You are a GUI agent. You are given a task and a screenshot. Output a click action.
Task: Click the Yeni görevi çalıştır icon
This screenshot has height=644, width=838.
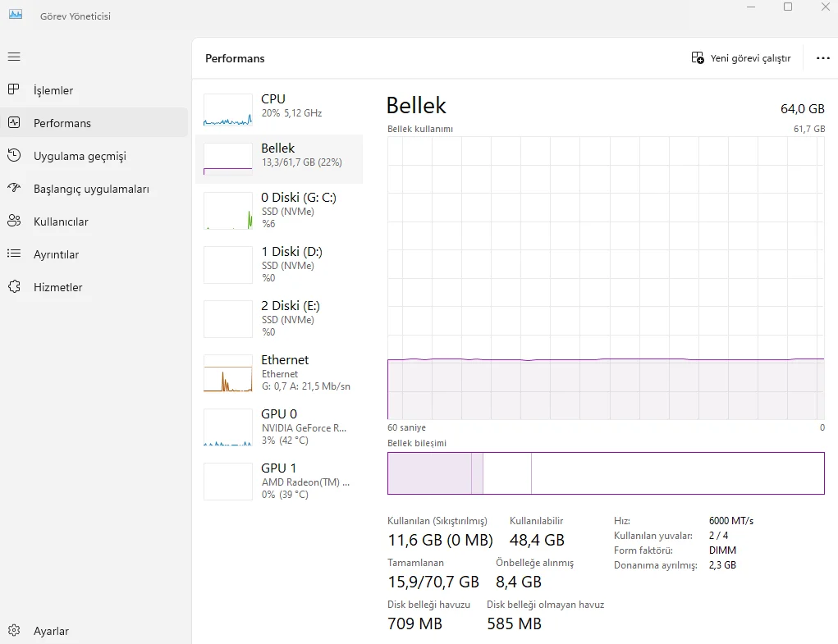[698, 57]
